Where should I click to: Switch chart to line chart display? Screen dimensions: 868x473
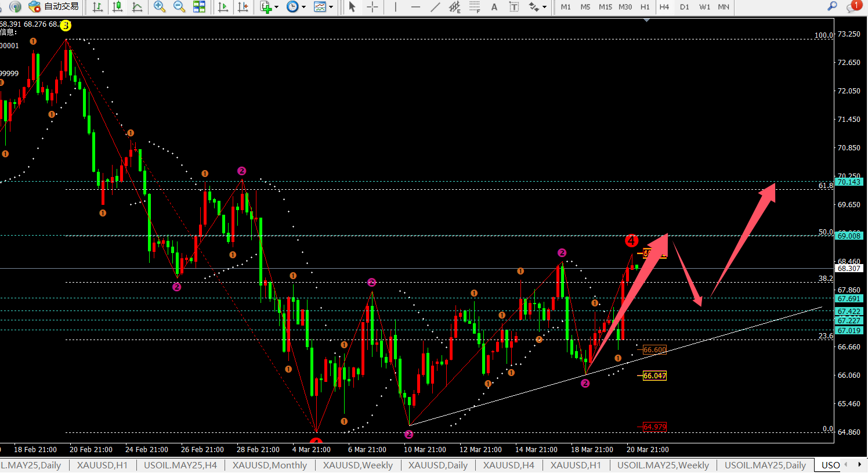tap(138, 7)
